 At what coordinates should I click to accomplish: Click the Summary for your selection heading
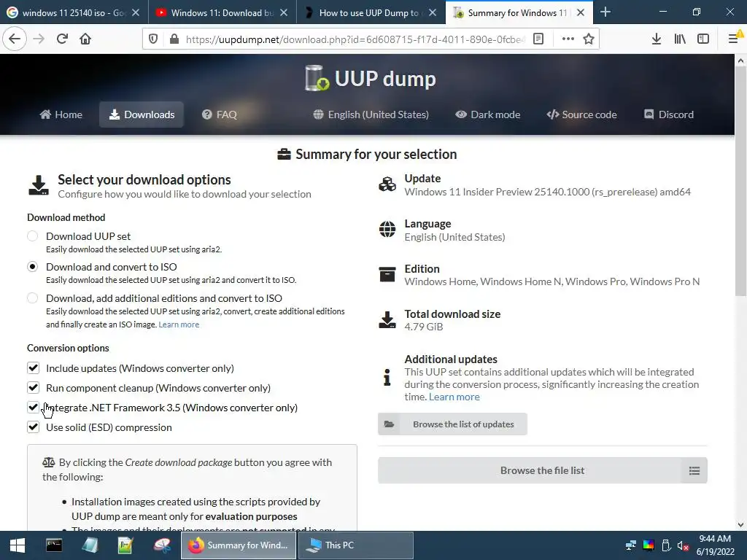[x=367, y=155]
